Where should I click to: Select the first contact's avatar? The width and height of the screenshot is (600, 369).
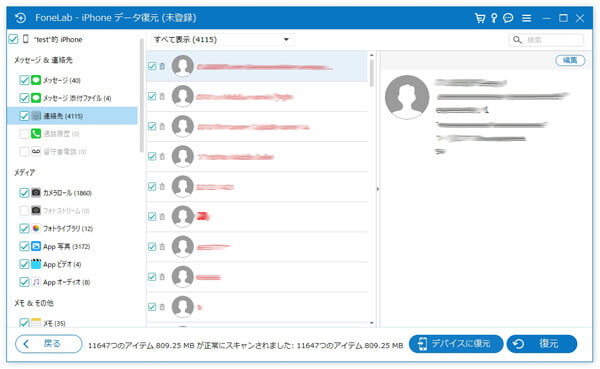tap(183, 66)
